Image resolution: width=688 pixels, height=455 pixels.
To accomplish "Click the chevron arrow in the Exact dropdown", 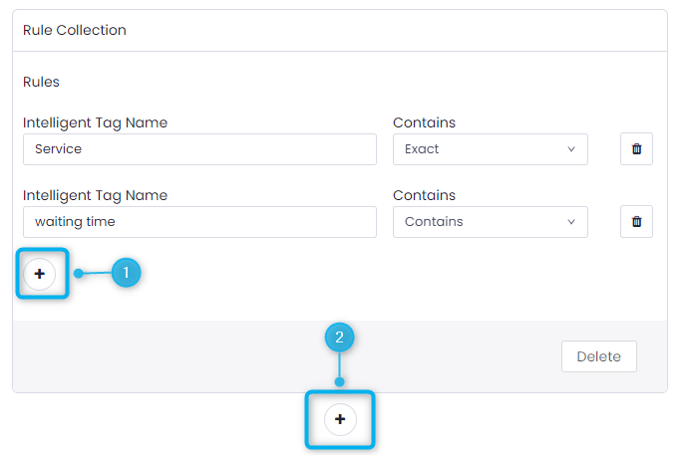I will [571, 150].
